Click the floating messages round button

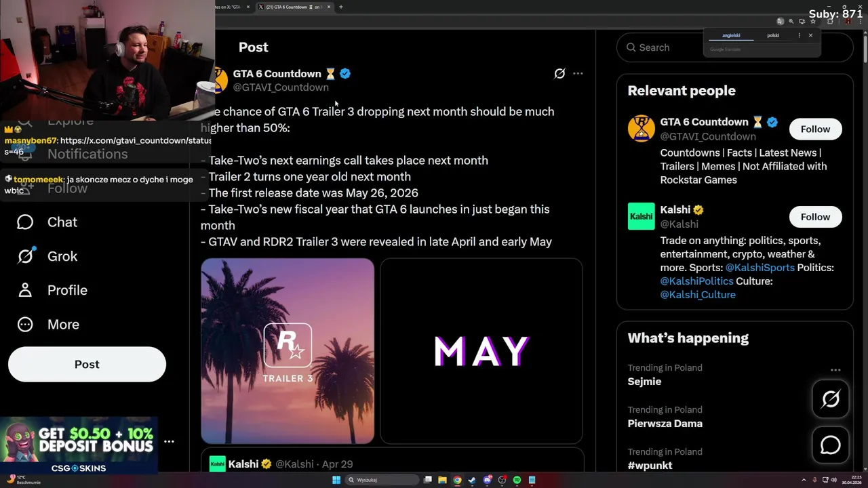[x=831, y=445]
